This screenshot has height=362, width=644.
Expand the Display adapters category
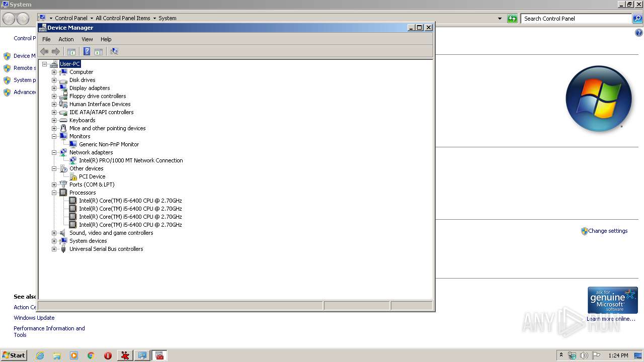click(x=54, y=88)
